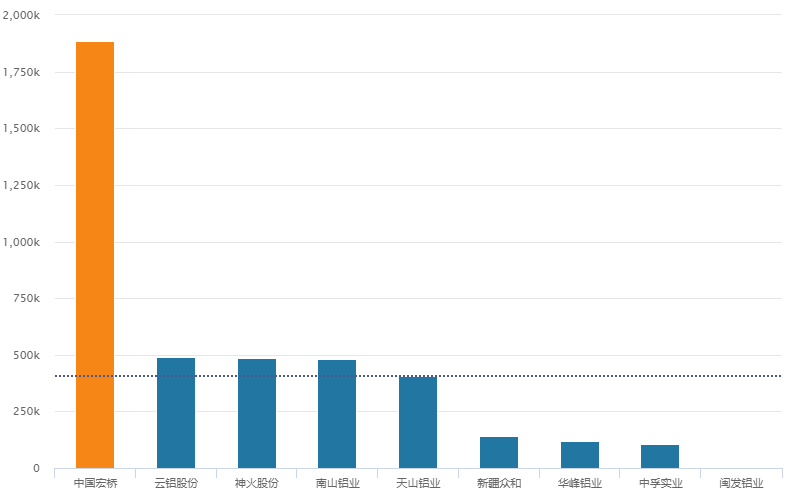Click the dotted average reference line
Screen dimensions: 792x494
[418, 376]
